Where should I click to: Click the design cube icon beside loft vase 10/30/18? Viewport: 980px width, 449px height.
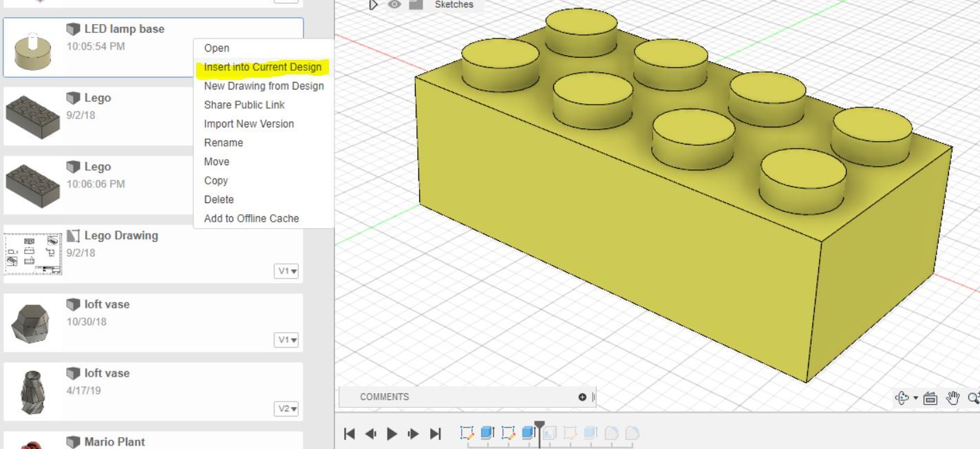pos(73,304)
